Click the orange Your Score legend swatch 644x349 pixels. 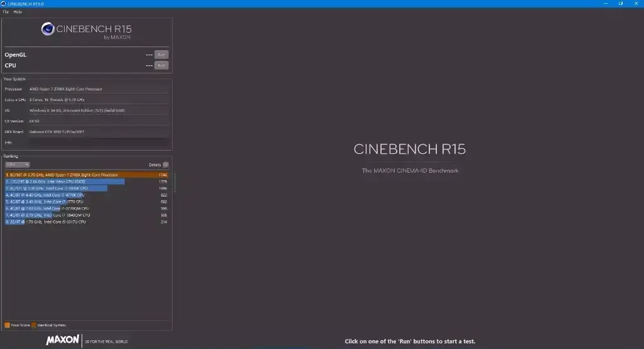[x=7, y=325]
